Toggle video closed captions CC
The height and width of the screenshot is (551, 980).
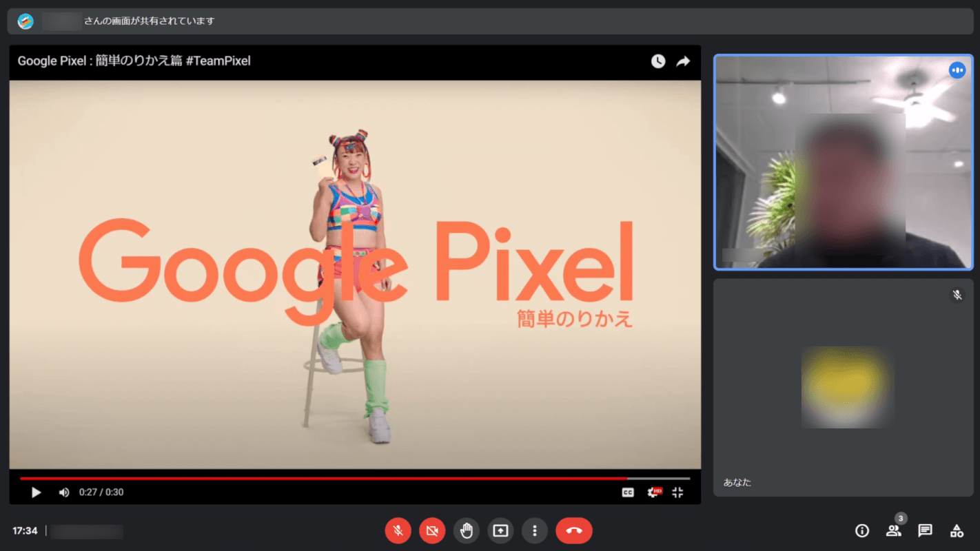pos(628,492)
